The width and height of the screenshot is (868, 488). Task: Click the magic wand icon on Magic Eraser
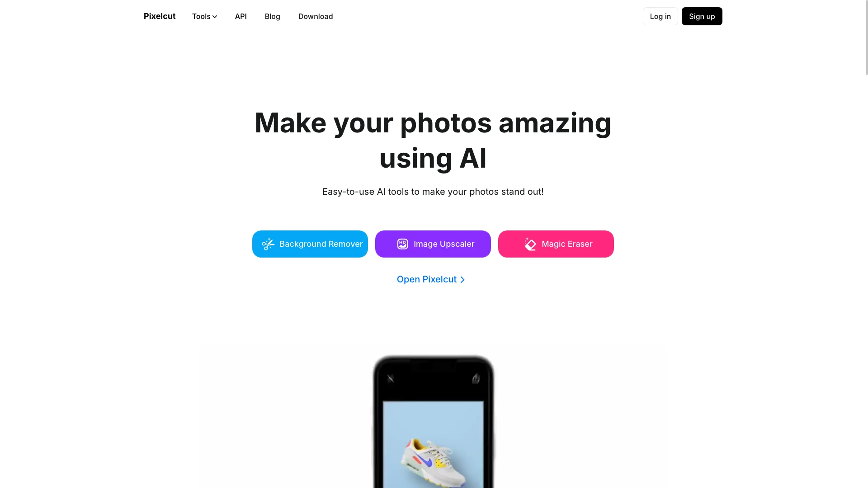pyautogui.click(x=529, y=244)
